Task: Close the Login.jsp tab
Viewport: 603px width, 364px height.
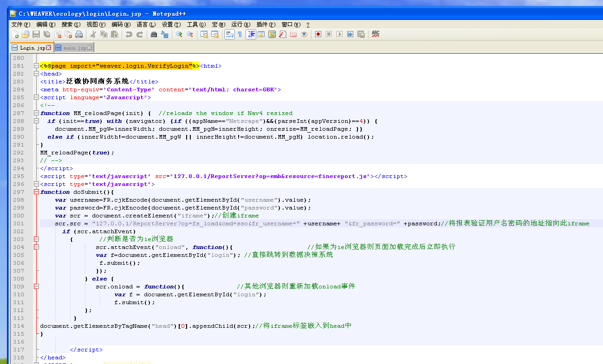Action: point(49,48)
